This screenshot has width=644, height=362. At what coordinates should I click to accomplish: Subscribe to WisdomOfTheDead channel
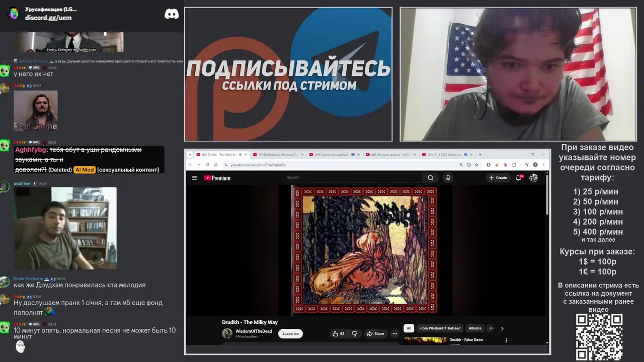(x=290, y=333)
